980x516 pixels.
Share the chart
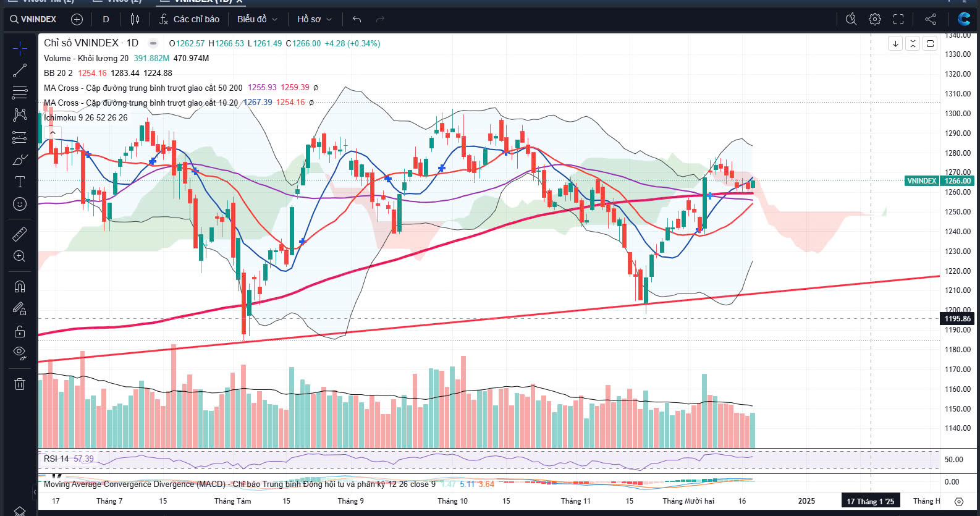pyautogui.click(x=931, y=19)
